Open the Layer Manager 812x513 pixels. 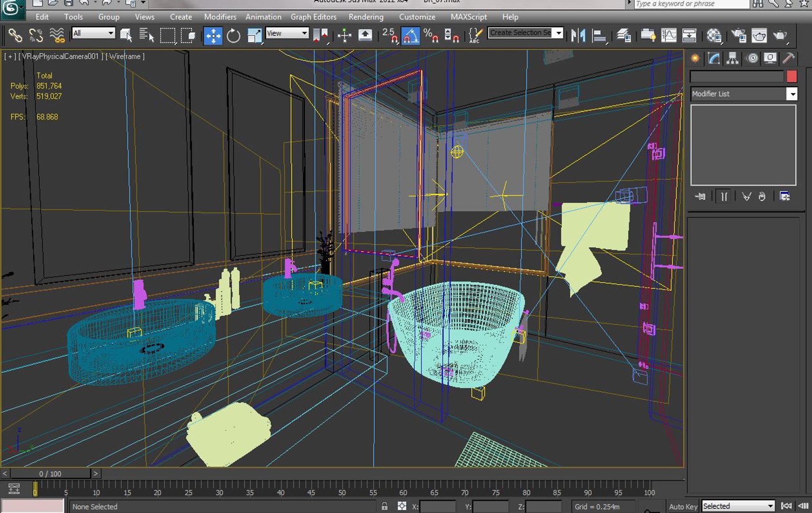pyautogui.click(x=623, y=35)
